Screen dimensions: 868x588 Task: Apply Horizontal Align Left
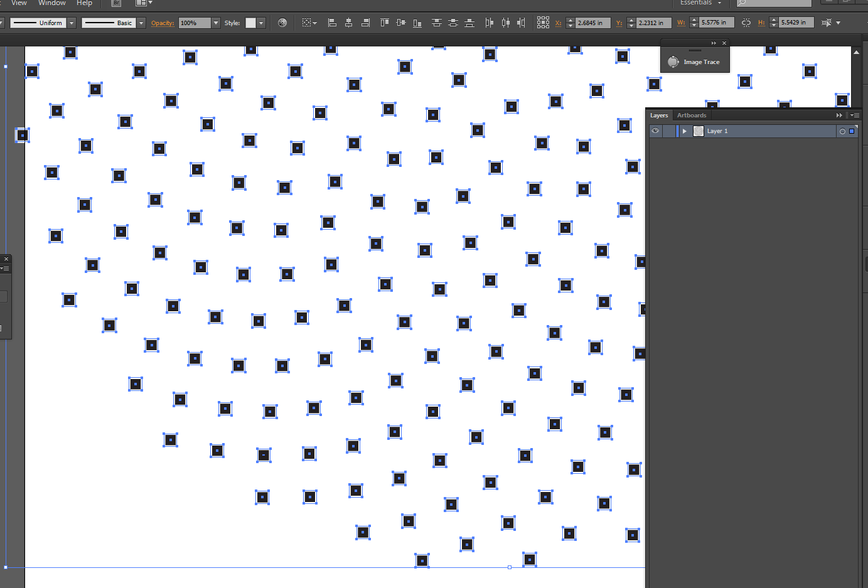point(333,23)
